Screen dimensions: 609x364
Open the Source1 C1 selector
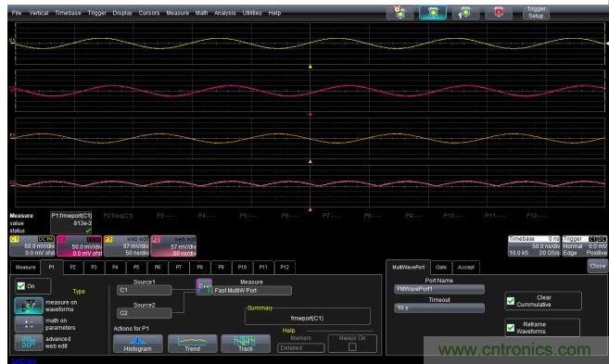pyautogui.click(x=144, y=290)
